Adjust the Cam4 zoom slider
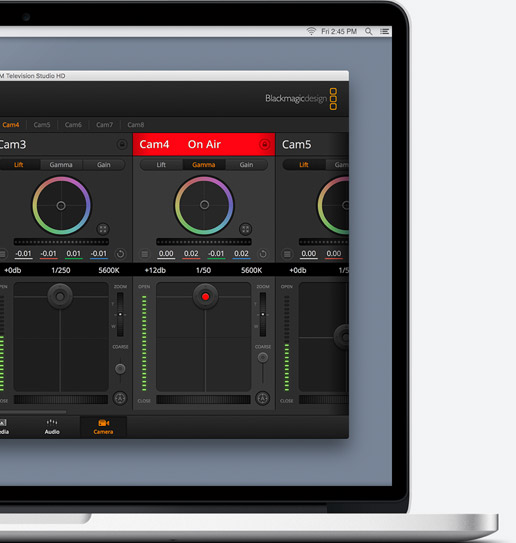The image size is (516, 543). tap(263, 314)
